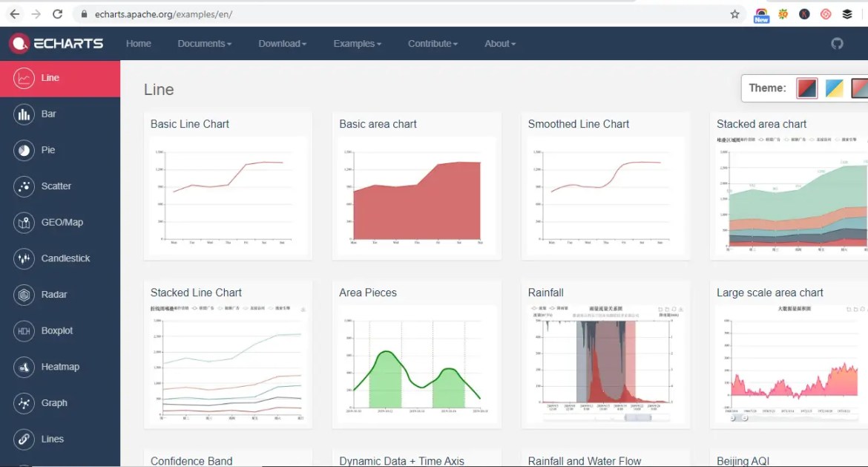Go forward with browser forward arrow

coord(36,14)
